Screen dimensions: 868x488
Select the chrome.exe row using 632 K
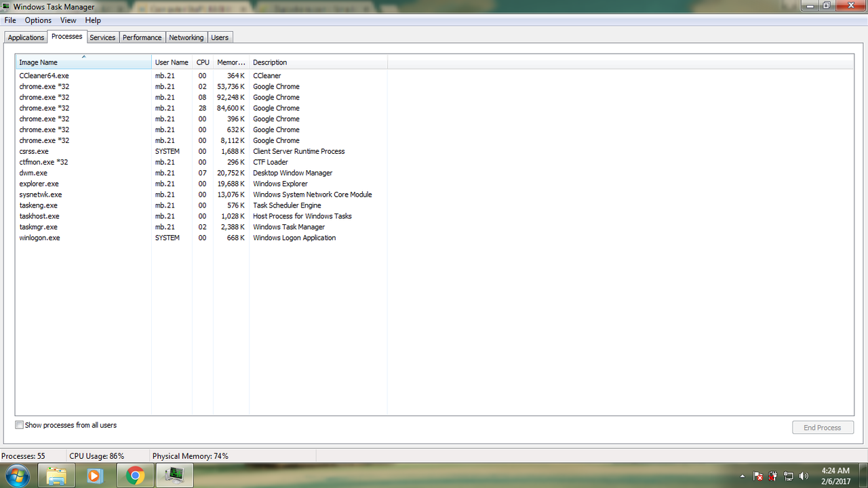click(201, 130)
